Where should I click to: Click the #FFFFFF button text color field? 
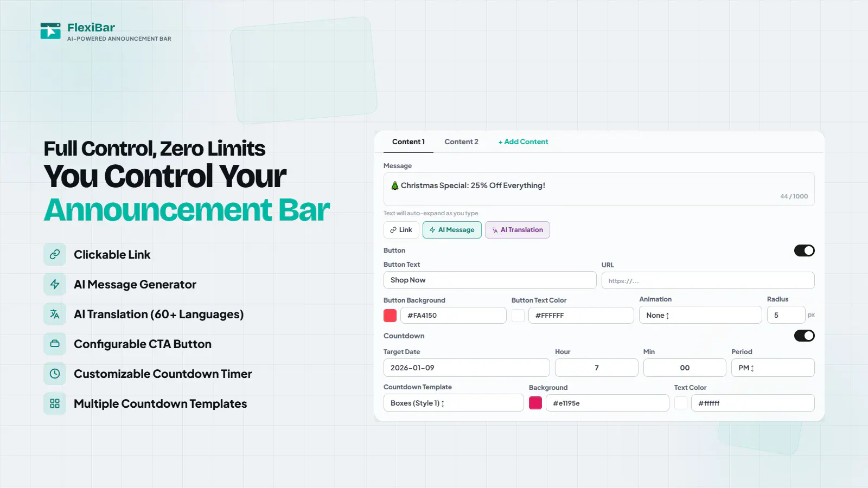click(581, 315)
